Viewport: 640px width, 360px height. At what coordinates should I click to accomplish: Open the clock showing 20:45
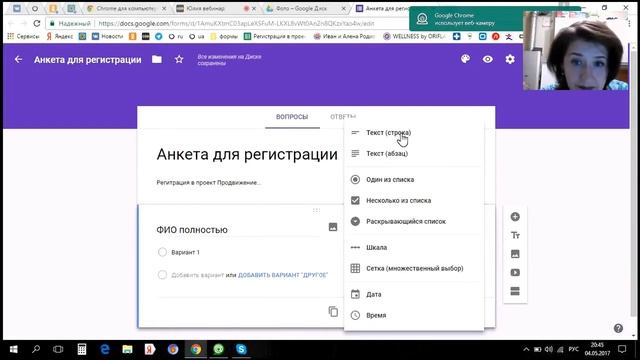597,349
